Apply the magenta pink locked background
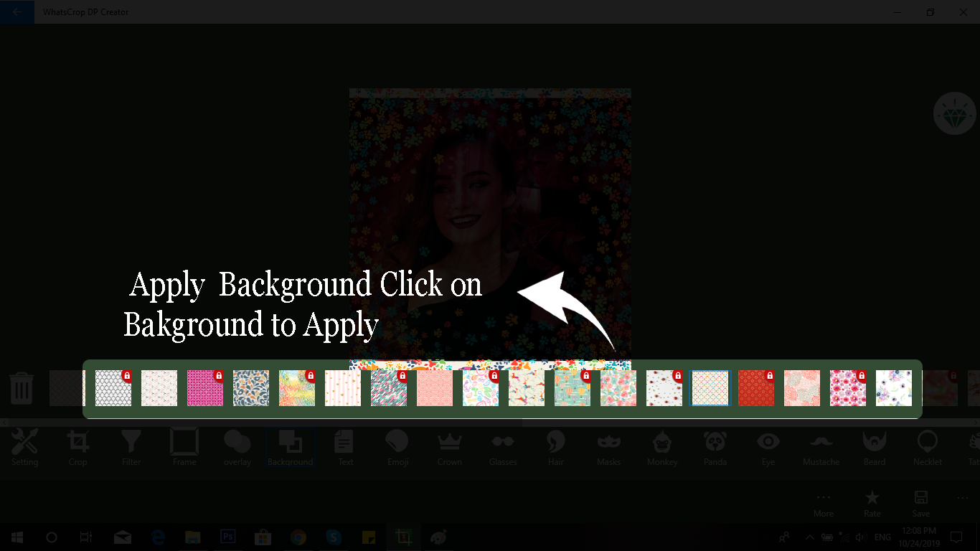Viewport: 980px width, 551px height. tap(205, 388)
